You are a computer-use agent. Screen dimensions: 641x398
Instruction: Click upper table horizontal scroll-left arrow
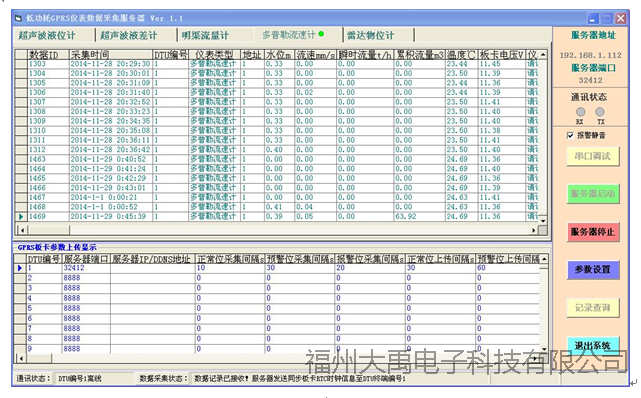click(x=22, y=230)
